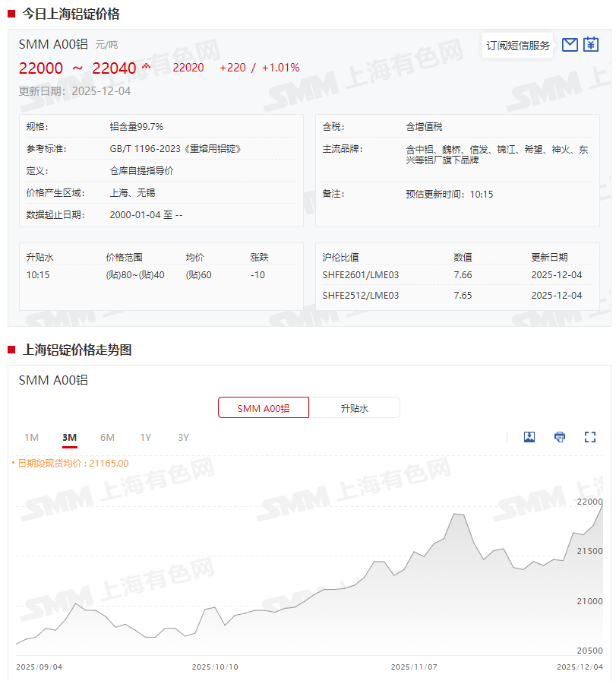Viewport: 616px width, 681px height.
Task: Click GB/T 1196-2023 reference standard text
Action: pos(175,148)
